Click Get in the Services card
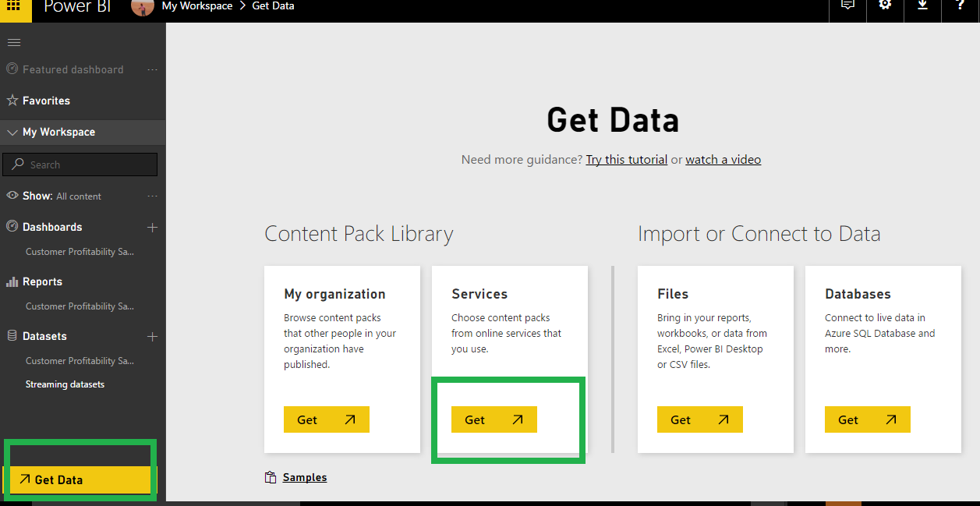The height and width of the screenshot is (506, 980). click(494, 419)
